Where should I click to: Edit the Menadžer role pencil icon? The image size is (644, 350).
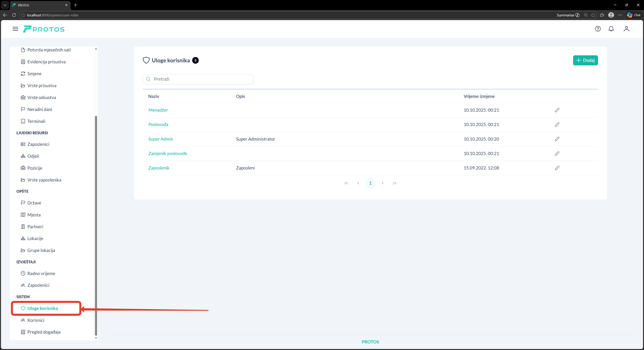coord(557,110)
